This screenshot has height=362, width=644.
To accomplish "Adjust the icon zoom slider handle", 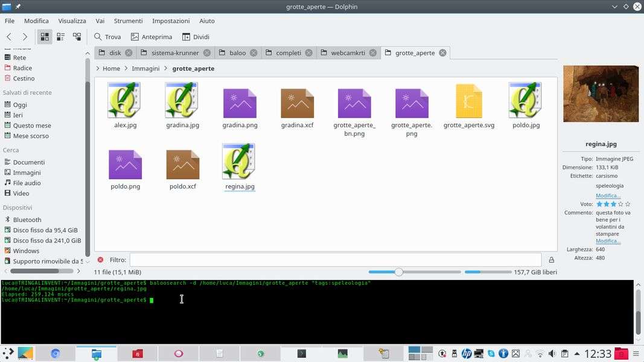I will pos(398,272).
